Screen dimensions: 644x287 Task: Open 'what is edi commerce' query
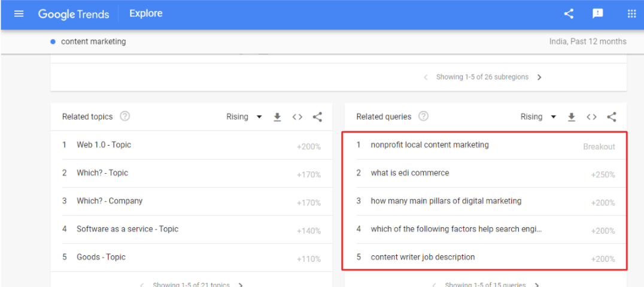pyautogui.click(x=409, y=173)
